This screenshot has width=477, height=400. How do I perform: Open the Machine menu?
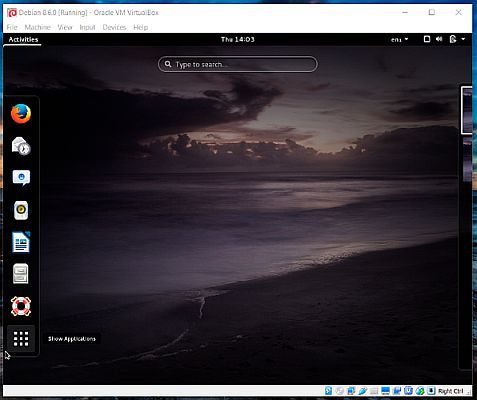pos(38,27)
